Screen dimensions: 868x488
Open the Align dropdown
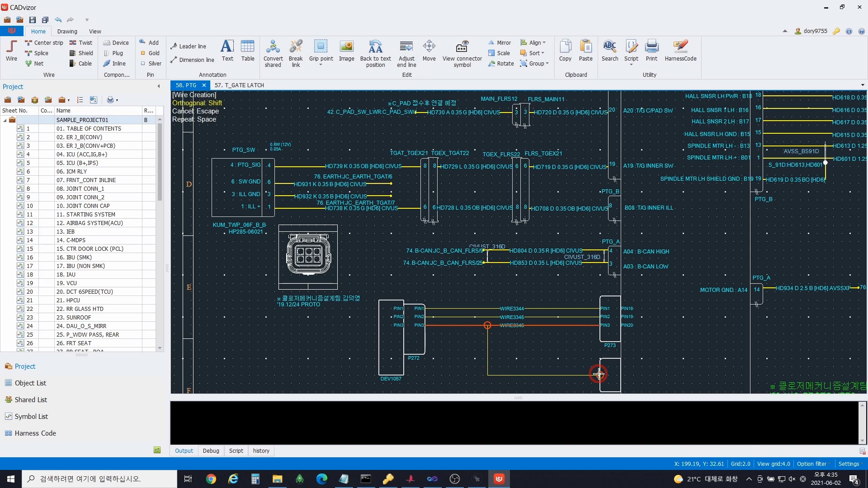[x=533, y=42]
